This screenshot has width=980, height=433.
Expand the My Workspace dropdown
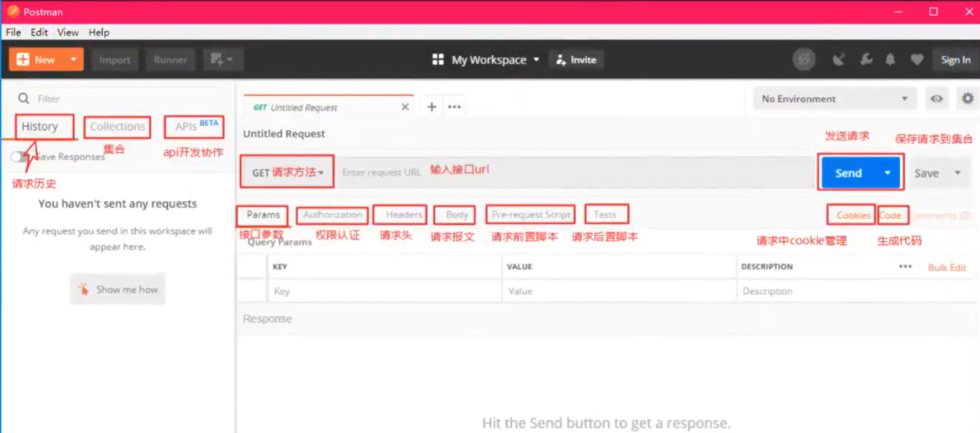pyautogui.click(x=536, y=60)
